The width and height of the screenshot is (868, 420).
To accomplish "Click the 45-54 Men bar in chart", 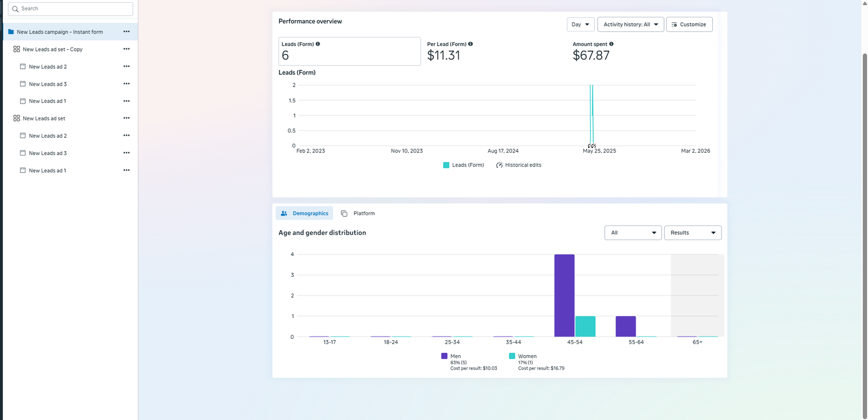I will [x=564, y=295].
